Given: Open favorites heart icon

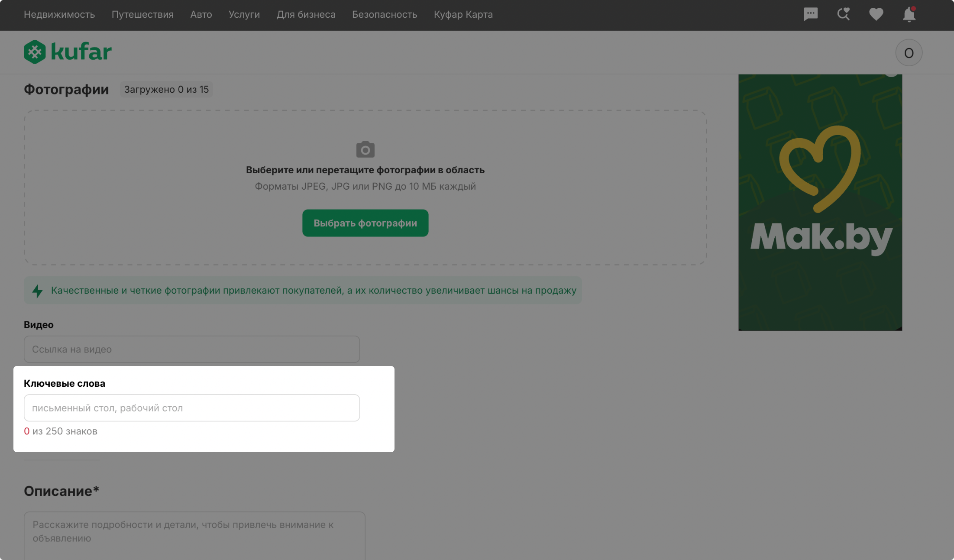Looking at the screenshot, I should coord(876,14).
